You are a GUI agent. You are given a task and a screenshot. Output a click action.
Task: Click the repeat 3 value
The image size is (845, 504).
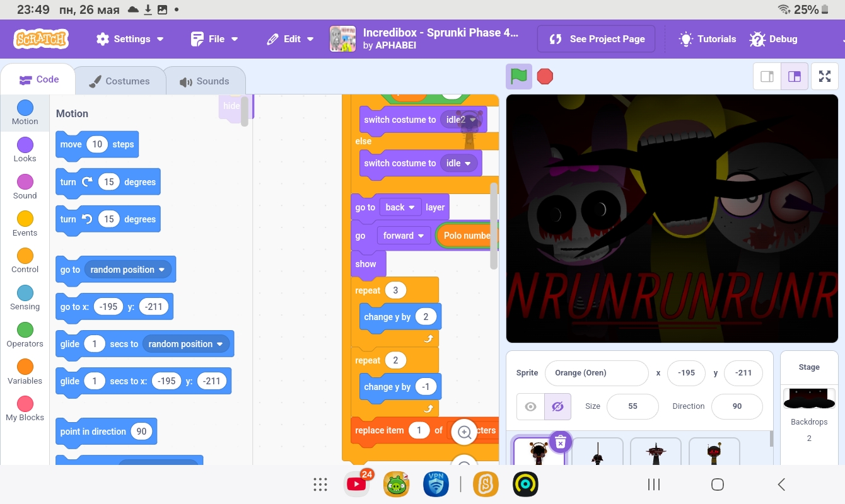coord(395,290)
